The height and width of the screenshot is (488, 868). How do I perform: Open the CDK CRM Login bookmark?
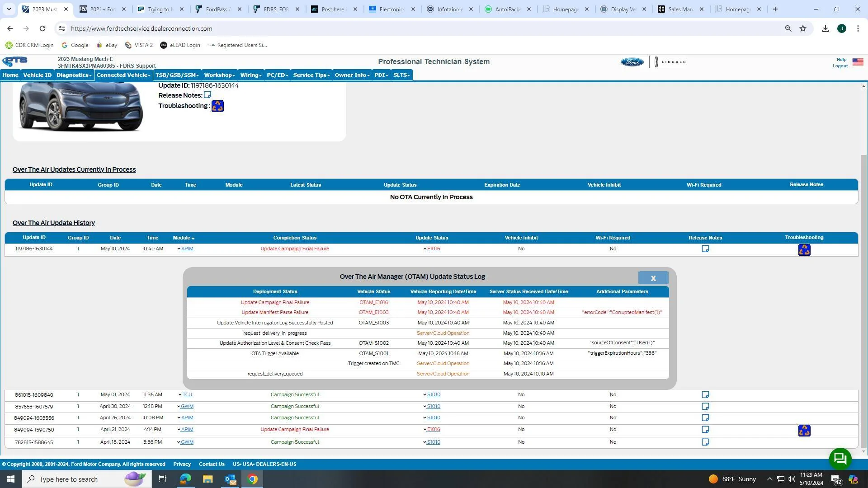tap(29, 45)
